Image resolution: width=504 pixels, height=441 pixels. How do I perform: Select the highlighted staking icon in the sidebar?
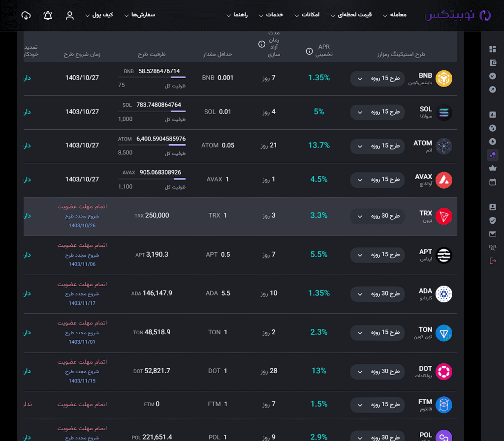pyautogui.click(x=493, y=155)
